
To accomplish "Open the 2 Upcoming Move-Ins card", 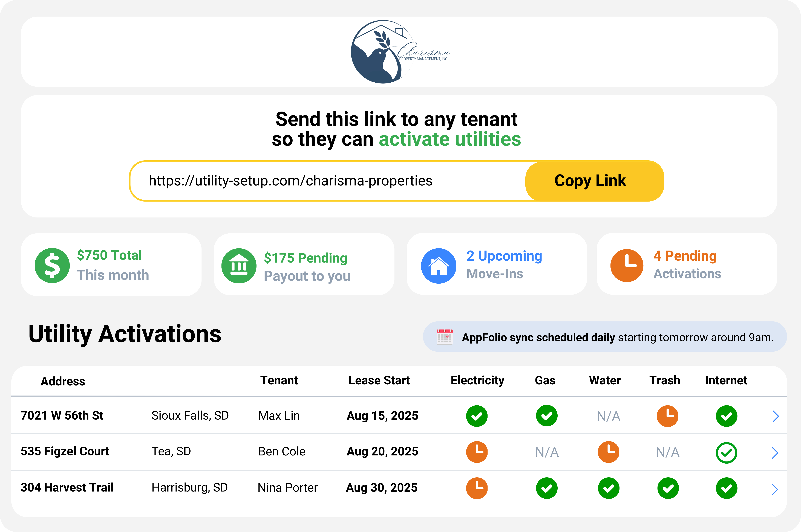I will pos(497,264).
